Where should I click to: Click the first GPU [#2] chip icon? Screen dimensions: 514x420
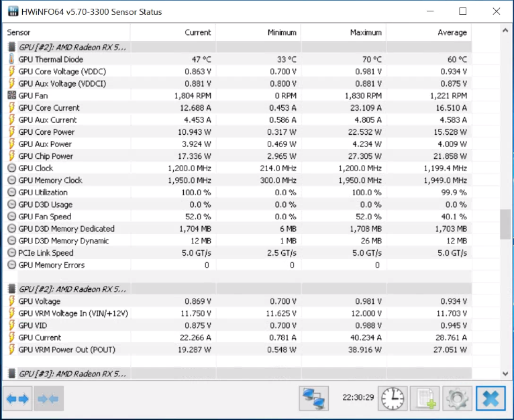point(12,47)
